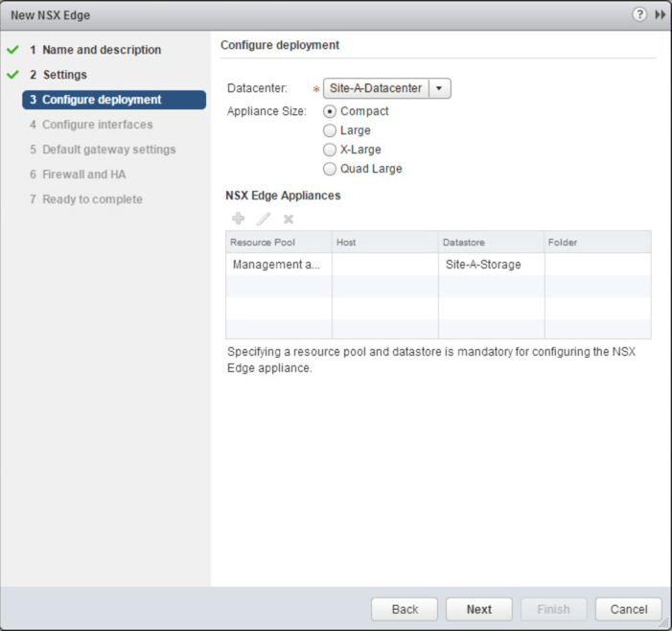Click the help question mark icon
Image resolution: width=672 pixels, height=631 pixels.
point(639,15)
